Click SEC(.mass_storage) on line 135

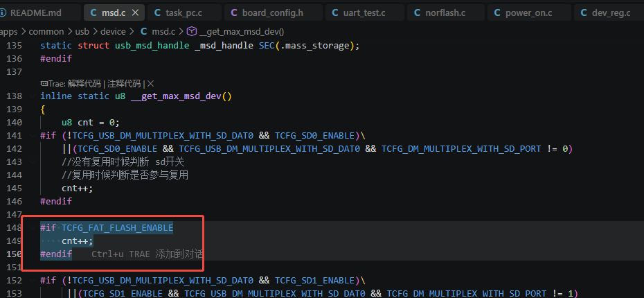point(306,46)
